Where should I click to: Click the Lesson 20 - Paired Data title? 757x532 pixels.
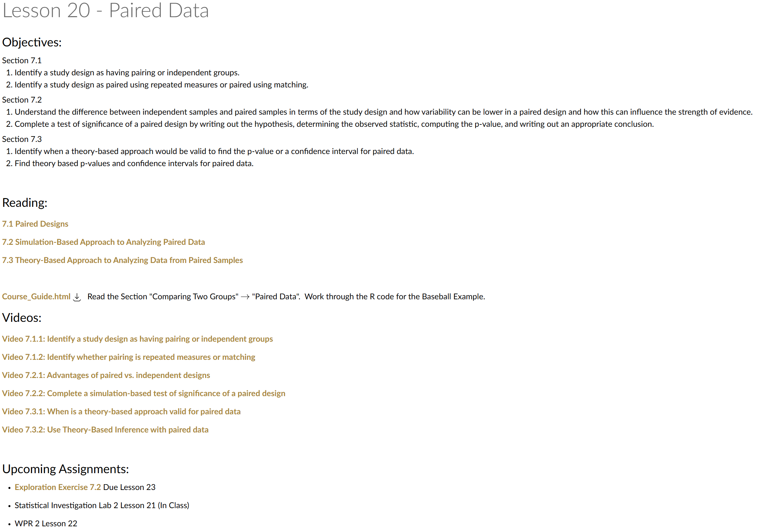(106, 11)
